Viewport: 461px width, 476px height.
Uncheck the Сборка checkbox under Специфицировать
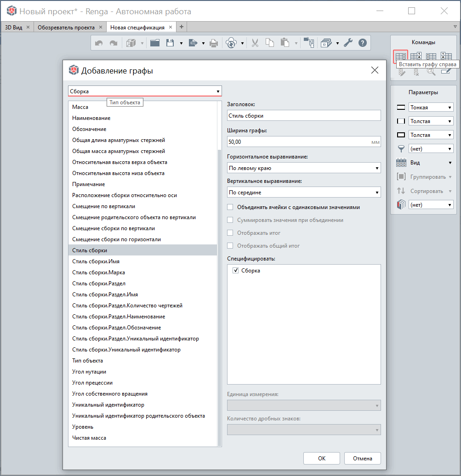pyautogui.click(x=236, y=271)
